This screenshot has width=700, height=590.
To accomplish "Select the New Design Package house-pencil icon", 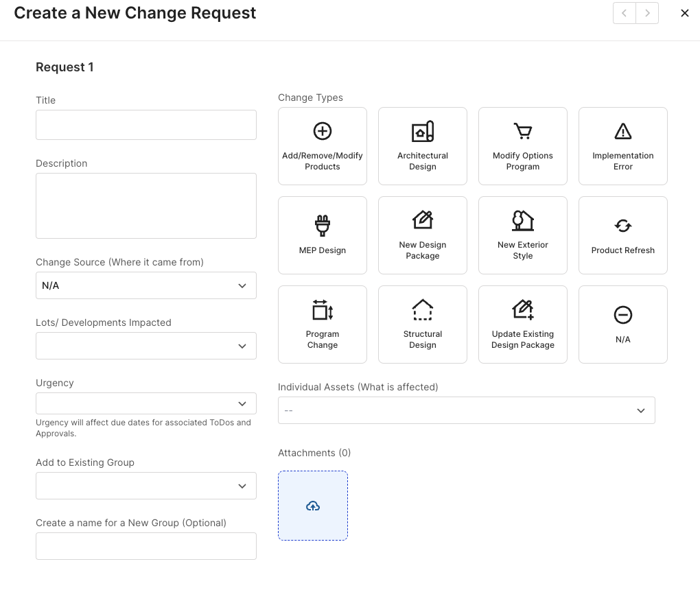I will tap(422, 220).
